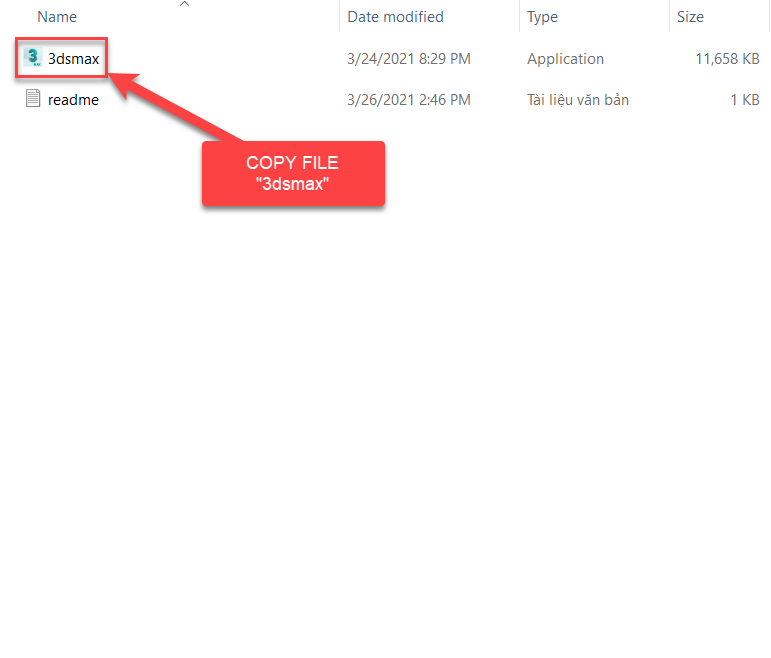Sort the list by Type column header
This screenshot has height=658, width=771.
click(543, 17)
